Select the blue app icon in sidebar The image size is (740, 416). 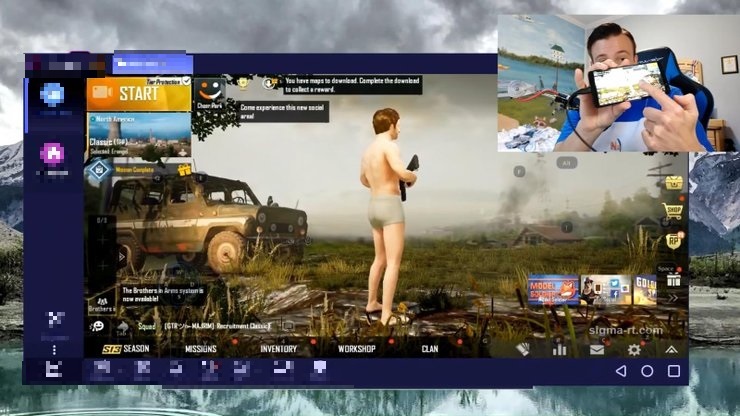(52, 94)
